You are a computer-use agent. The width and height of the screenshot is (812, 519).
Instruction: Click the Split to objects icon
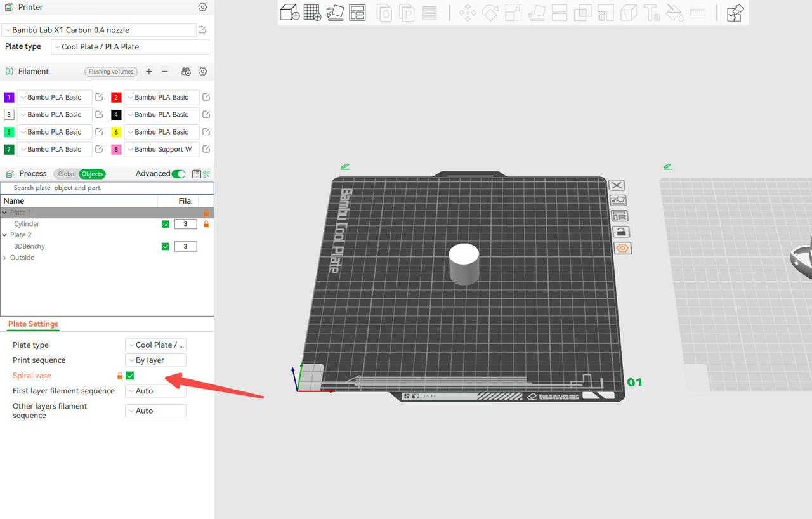click(384, 13)
